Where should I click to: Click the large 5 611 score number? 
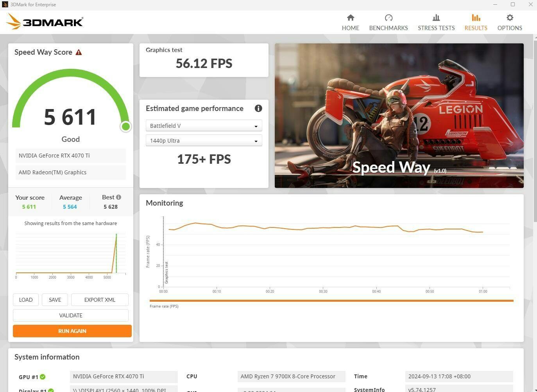click(70, 117)
